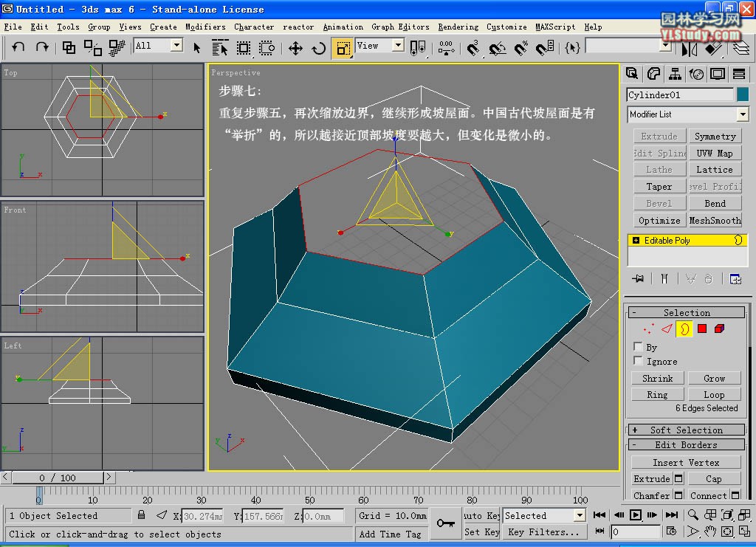Click the Undo arrow icon
Viewport: 756px width, 547px height.
click(18, 47)
